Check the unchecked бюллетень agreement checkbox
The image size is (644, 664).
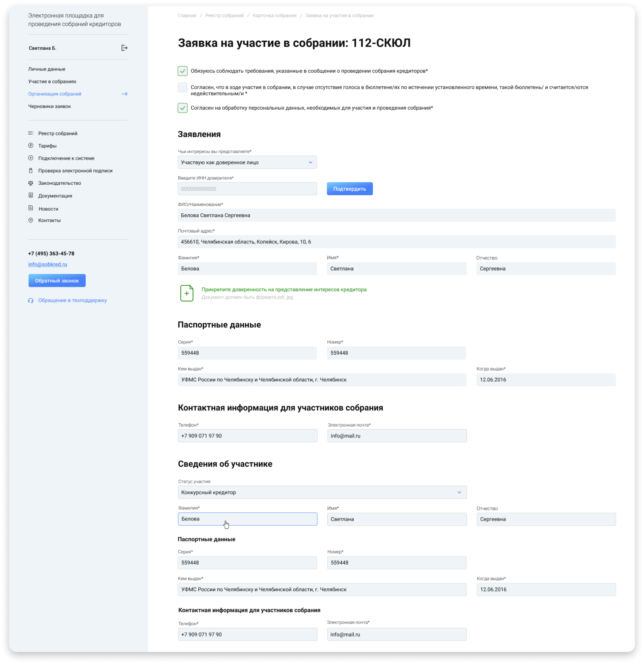click(182, 87)
